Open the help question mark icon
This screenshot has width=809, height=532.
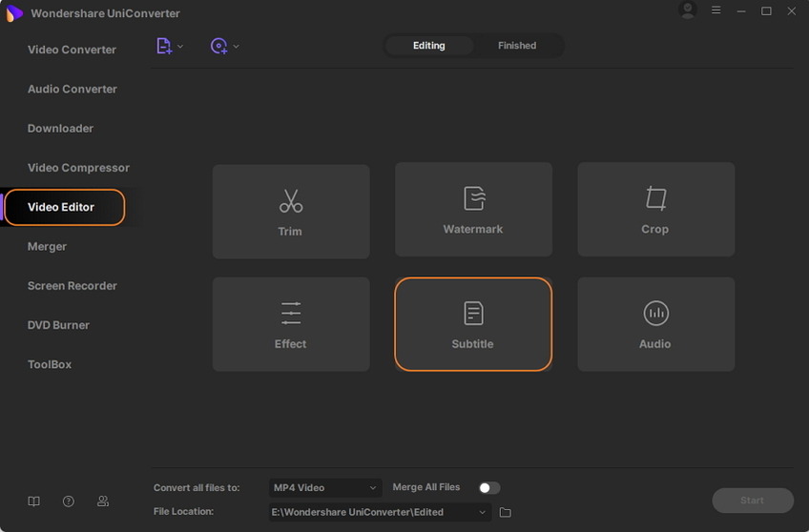[x=69, y=501]
